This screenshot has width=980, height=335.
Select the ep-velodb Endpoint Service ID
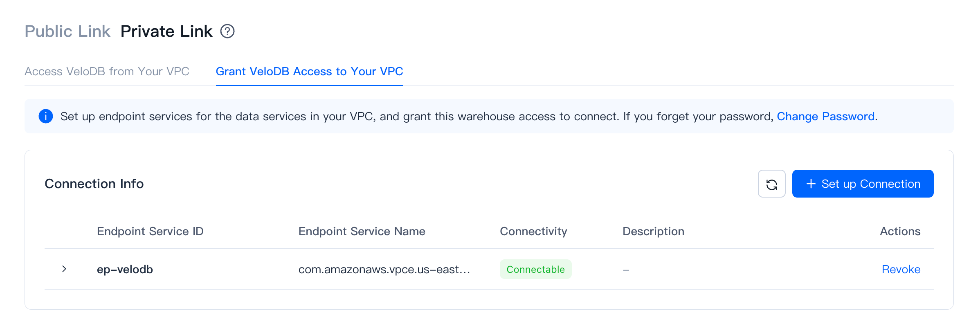(125, 269)
